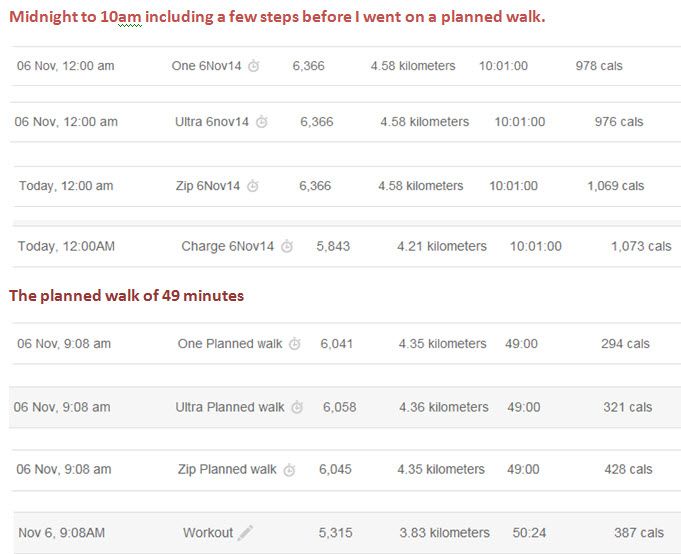Click stopwatch icon beside Charge 6Nov14
The height and width of the screenshot is (554, 681).
click(x=287, y=246)
